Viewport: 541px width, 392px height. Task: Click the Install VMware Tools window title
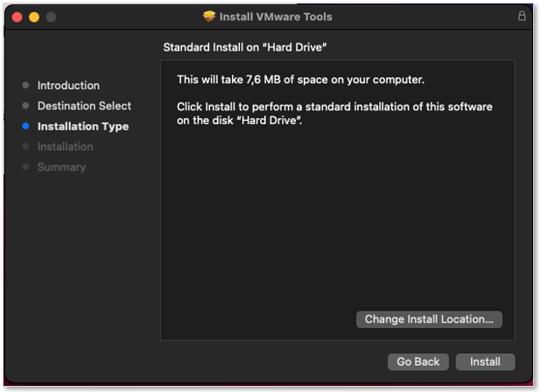point(276,17)
